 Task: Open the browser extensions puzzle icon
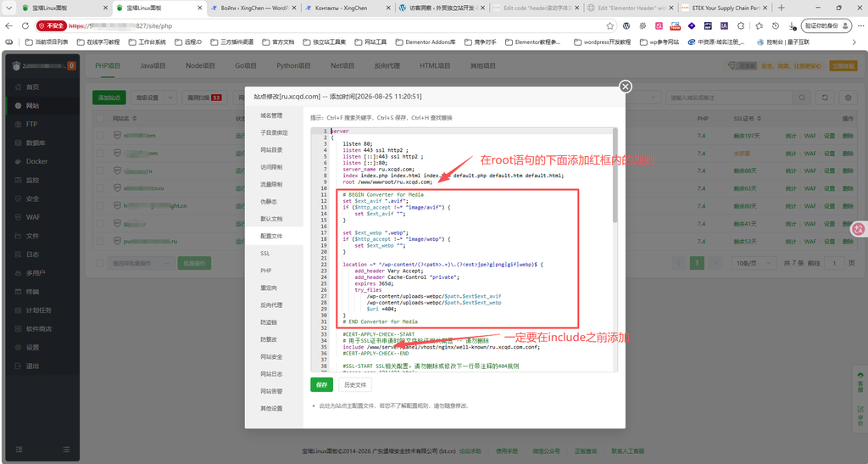point(741,25)
